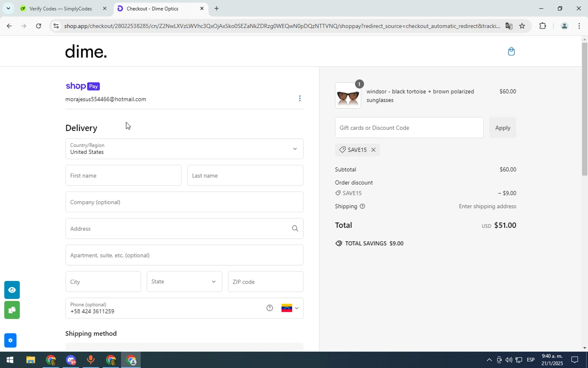Open the Chrome three-dot menu
The height and width of the screenshot is (368, 588).
tap(579, 26)
